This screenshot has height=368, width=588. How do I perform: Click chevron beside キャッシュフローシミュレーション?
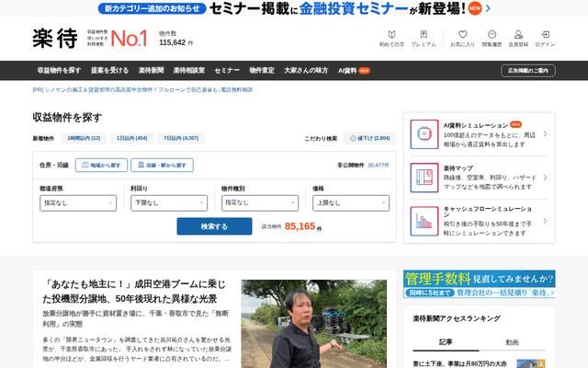click(545, 221)
